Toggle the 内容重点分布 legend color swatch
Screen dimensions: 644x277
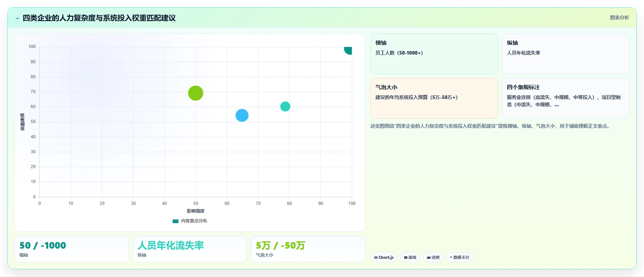[176, 221]
